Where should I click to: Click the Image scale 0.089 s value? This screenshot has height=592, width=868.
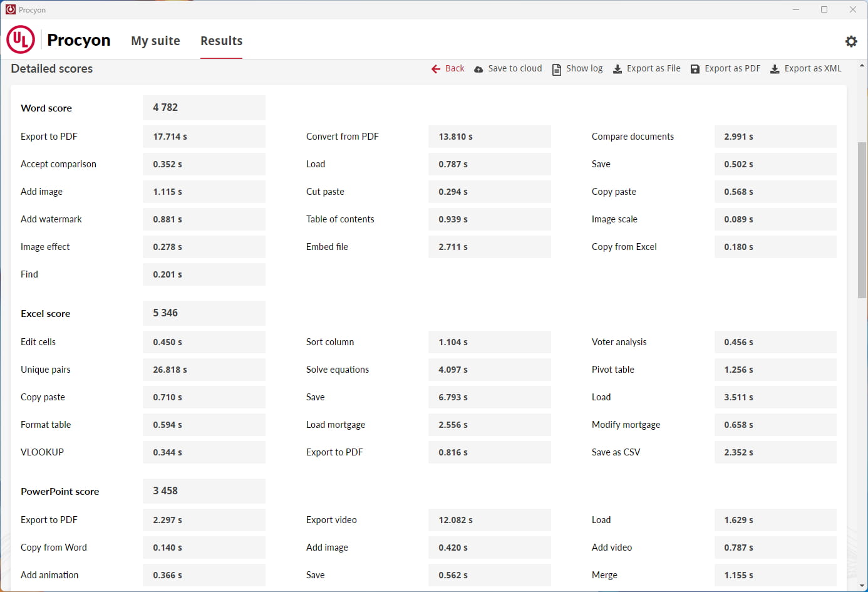[775, 219]
